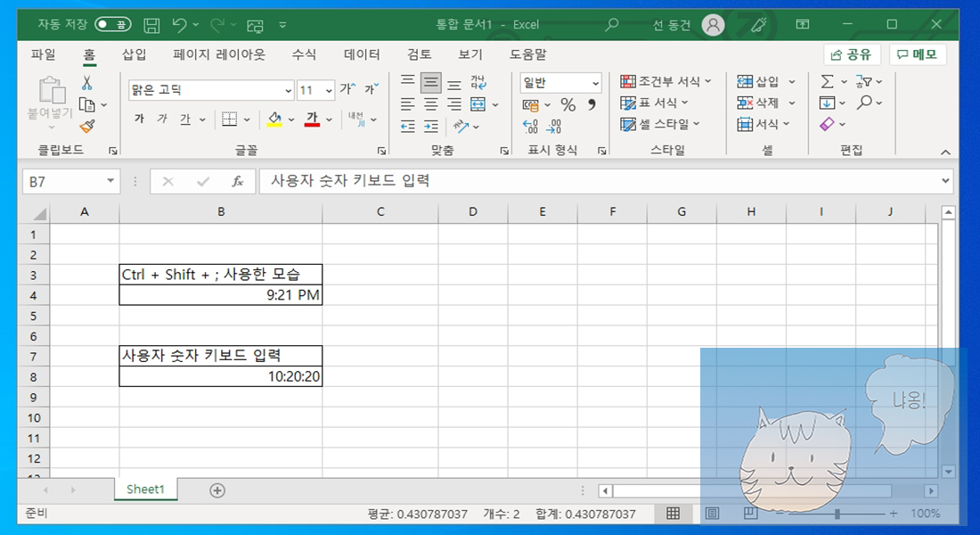The height and width of the screenshot is (535, 980).
Task: Apply percent style format
Action: [568, 104]
